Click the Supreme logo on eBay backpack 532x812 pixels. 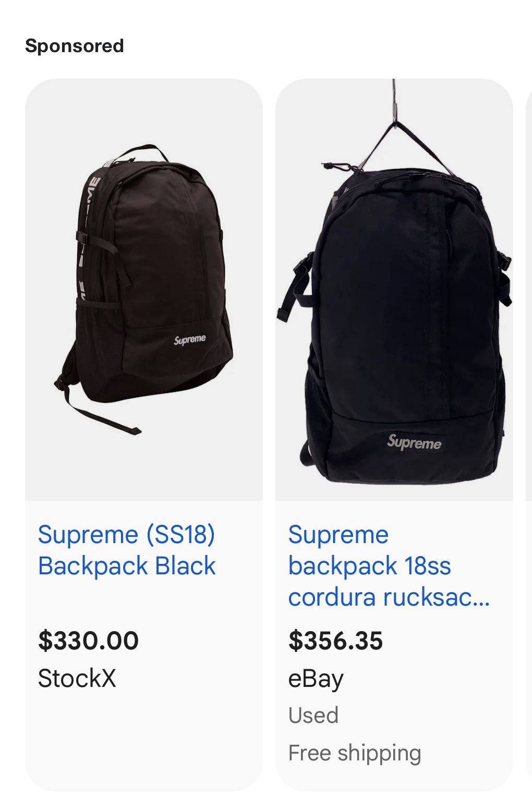(x=415, y=442)
